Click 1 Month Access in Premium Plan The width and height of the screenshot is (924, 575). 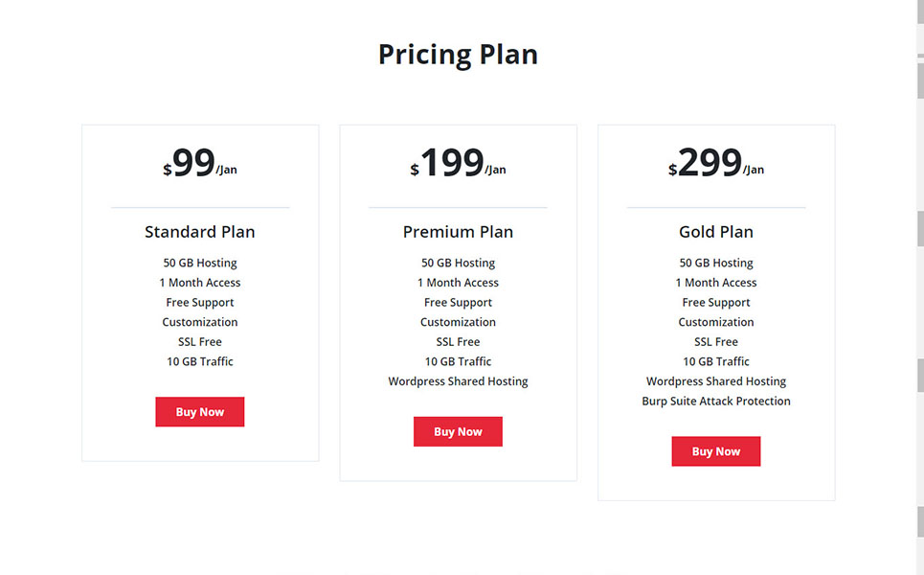pos(458,283)
